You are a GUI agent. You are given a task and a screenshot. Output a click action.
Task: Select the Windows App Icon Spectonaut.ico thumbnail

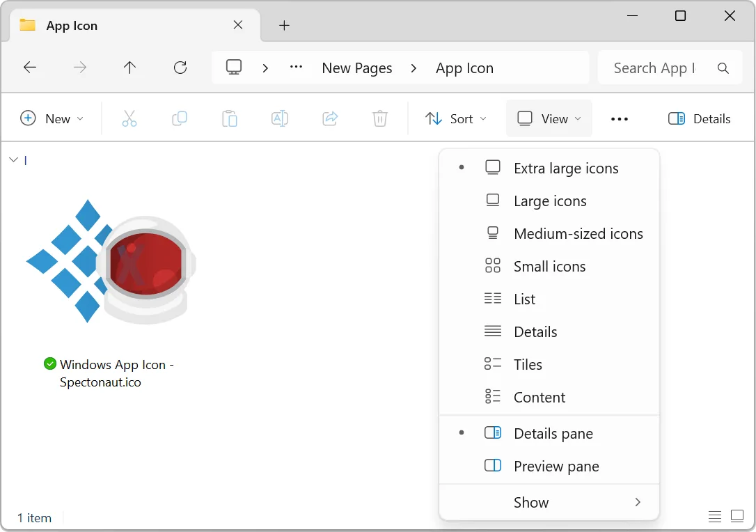[x=110, y=263]
